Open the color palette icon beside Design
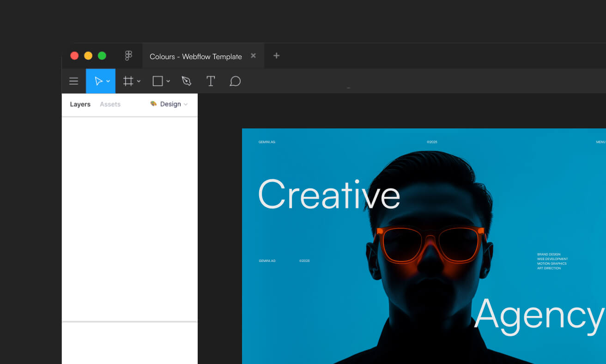The height and width of the screenshot is (364, 606). (x=153, y=104)
